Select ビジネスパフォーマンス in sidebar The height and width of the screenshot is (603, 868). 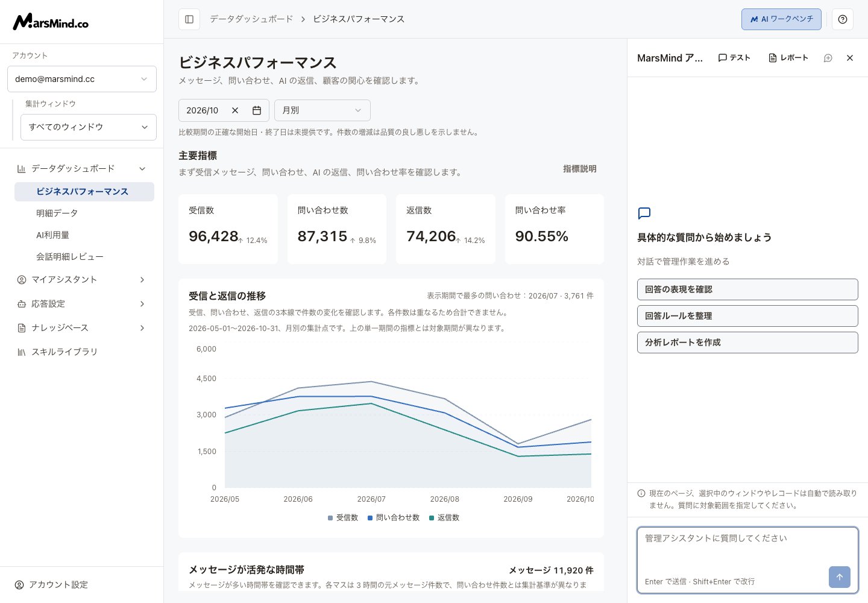coord(84,192)
